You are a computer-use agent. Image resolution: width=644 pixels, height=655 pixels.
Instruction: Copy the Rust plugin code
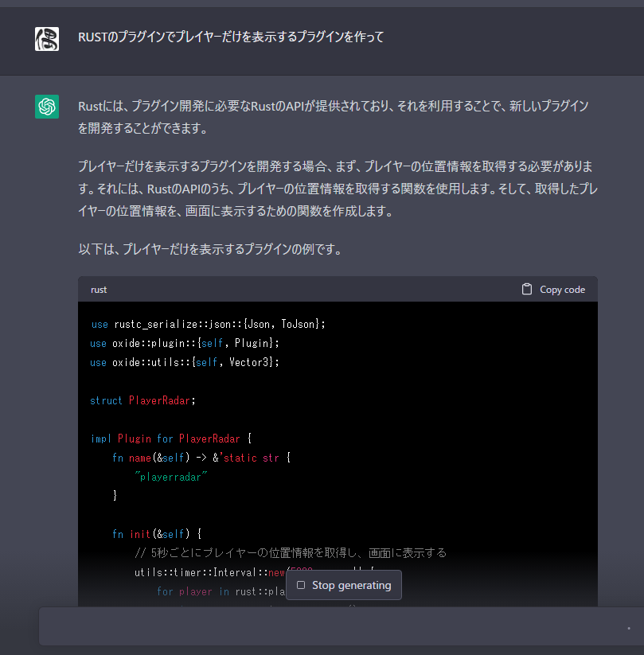pyautogui.click(x=552, y=289)
